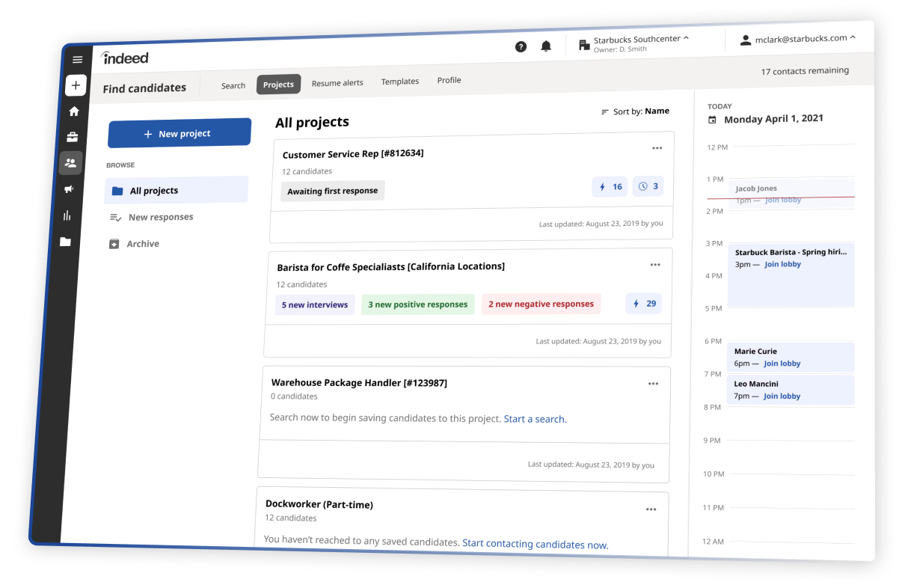
Task: Open the megaphone campaigns icon in sidebar
Action: (x=69, y=189)
